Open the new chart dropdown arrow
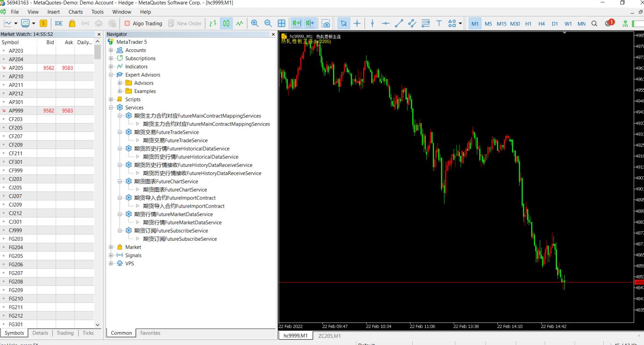This screenshot has width=644, height=345. (x=16, y=23)
